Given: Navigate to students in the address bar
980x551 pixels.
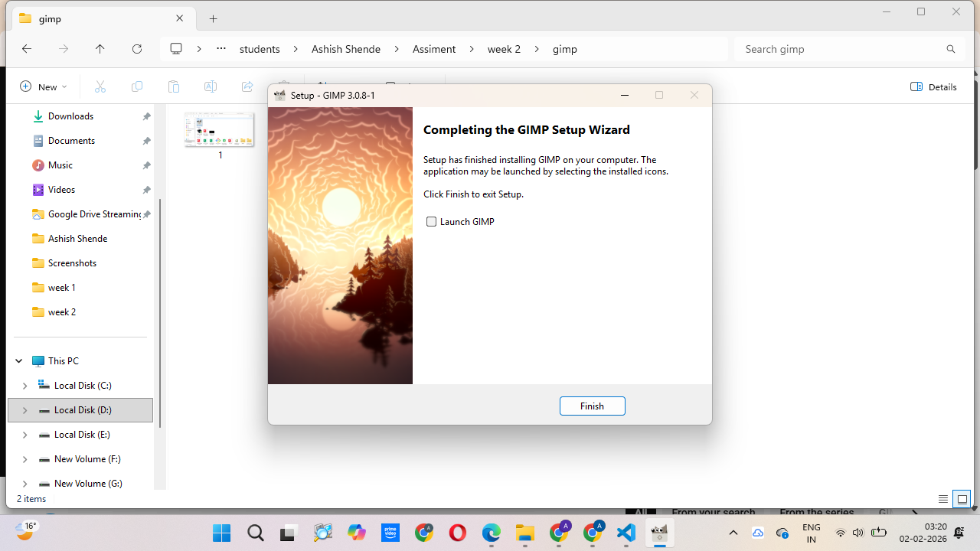Looking at the screenshot, I should coord(260,49).
